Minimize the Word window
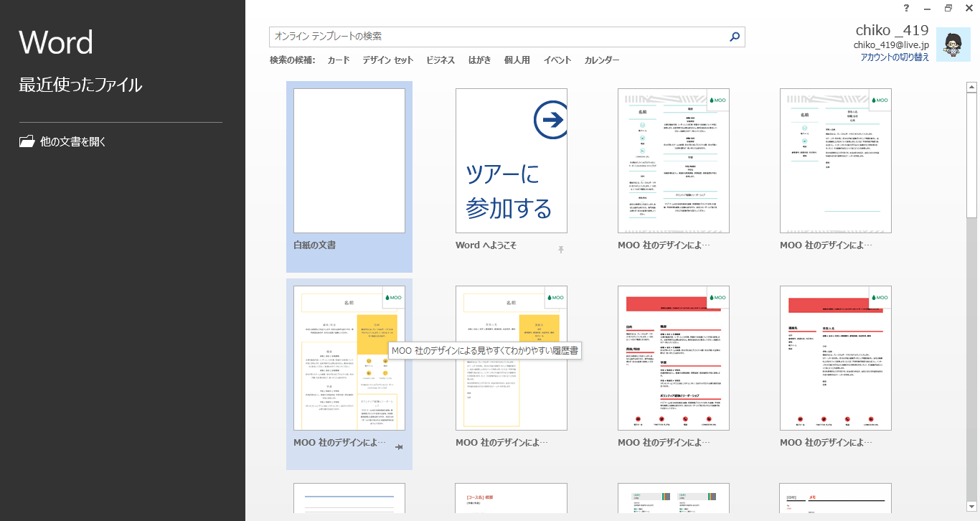 [x=928, y=8]
